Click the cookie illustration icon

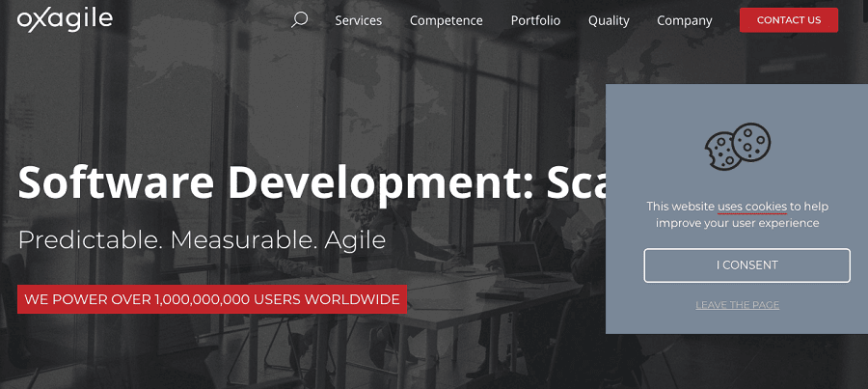point(738,147)
